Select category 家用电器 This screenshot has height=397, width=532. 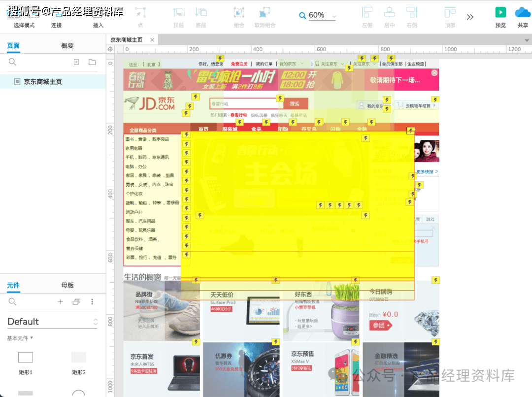point(133,148)
